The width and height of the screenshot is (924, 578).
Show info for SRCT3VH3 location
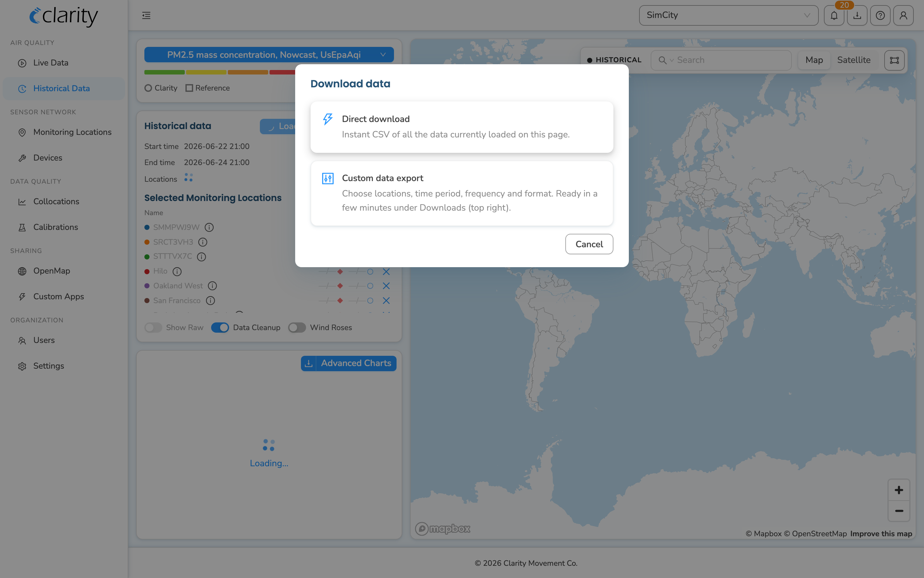(203, 242)
